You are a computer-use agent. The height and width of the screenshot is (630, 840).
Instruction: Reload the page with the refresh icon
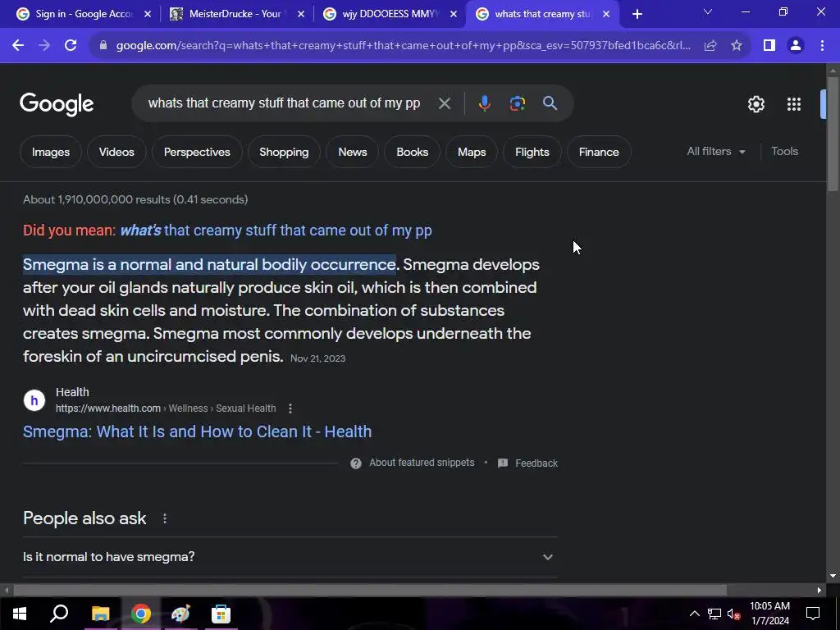pyautogui.click(x=71, y=46)
